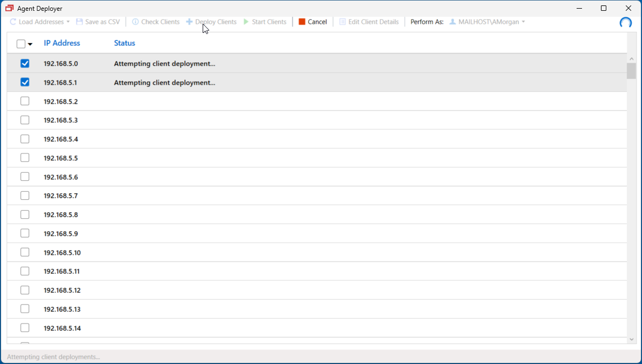This screenshot has width=642, height=364.
Task: Check the 192.168.5.8 checkbox
Action: point(24,214)
